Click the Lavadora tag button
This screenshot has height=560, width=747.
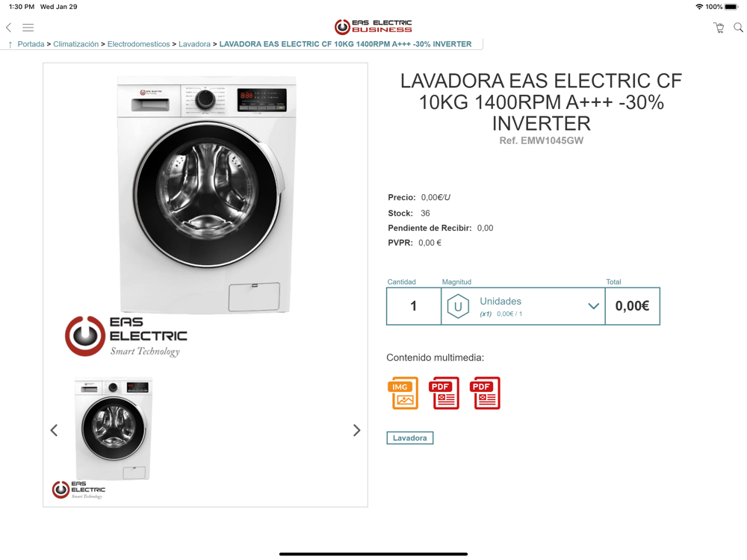[409, 438]
